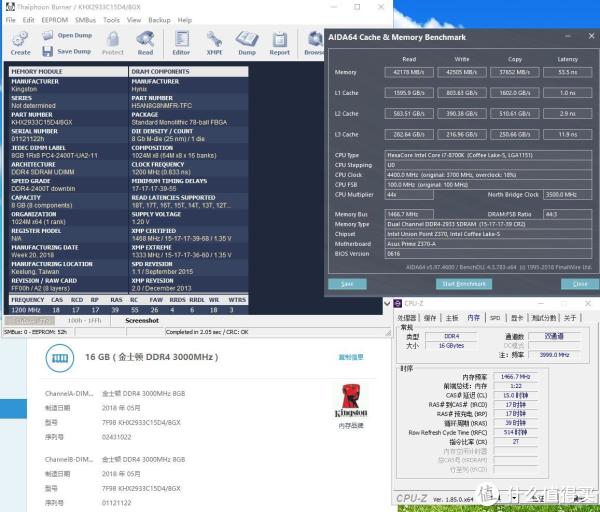Click the Dump book icon
Image resolution: width=600 pixels, height=512 pixels.
click(x=247, y=39)
